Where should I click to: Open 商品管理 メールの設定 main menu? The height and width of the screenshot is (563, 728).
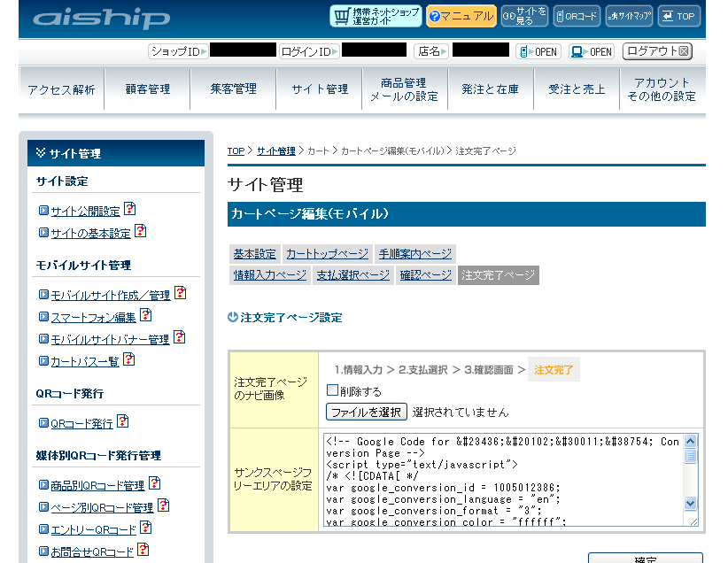point(405,89)
